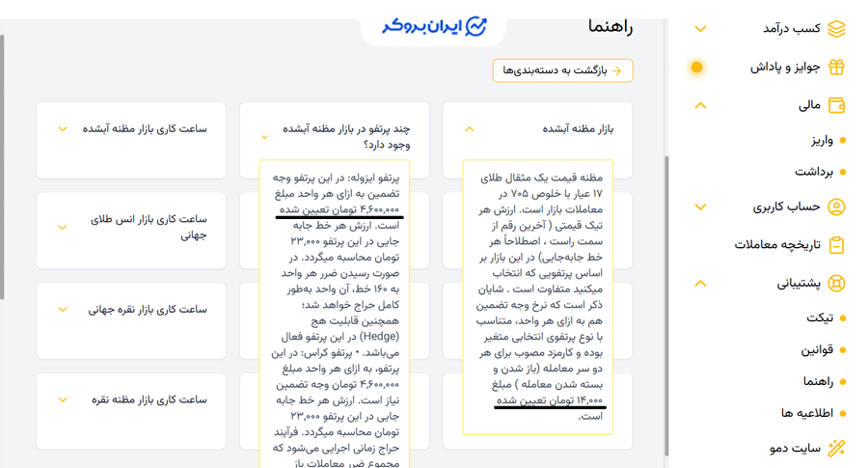Screen dimensions: 868x468
Task: Click the ۱۴,۰۰۰ تومان تعیین شده text
Action: click(x=549, y=399)
